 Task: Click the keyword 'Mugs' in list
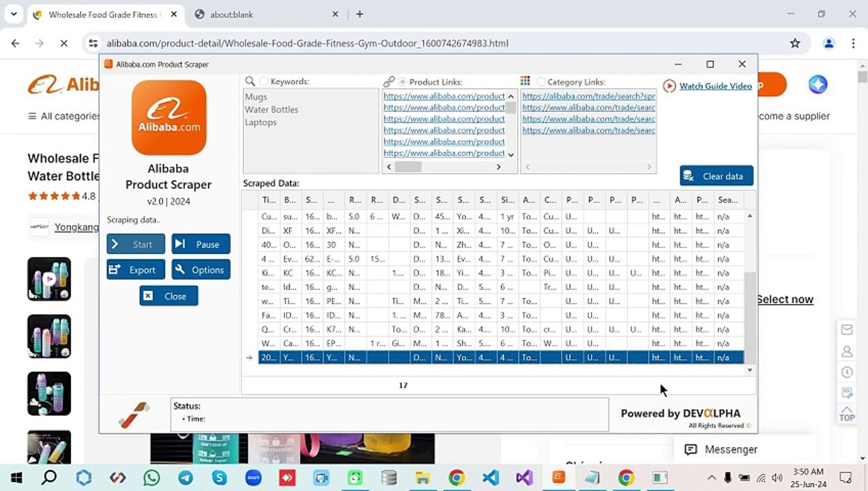pyautogui.click(x=256, y=97)
